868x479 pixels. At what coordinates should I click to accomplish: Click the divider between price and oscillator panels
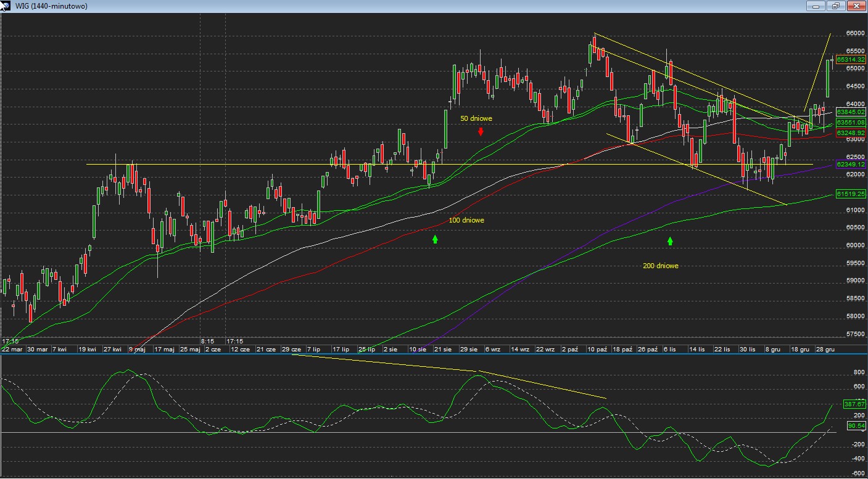click(x=432, y=354)
